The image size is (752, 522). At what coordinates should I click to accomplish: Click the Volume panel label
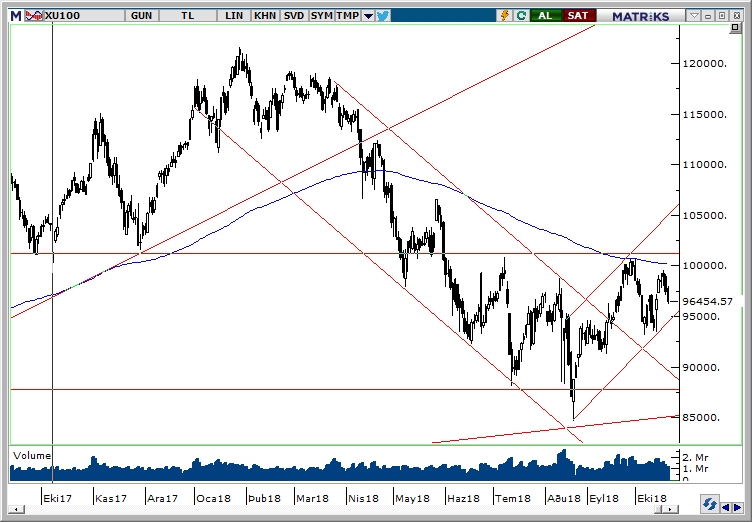pos(32,456)
